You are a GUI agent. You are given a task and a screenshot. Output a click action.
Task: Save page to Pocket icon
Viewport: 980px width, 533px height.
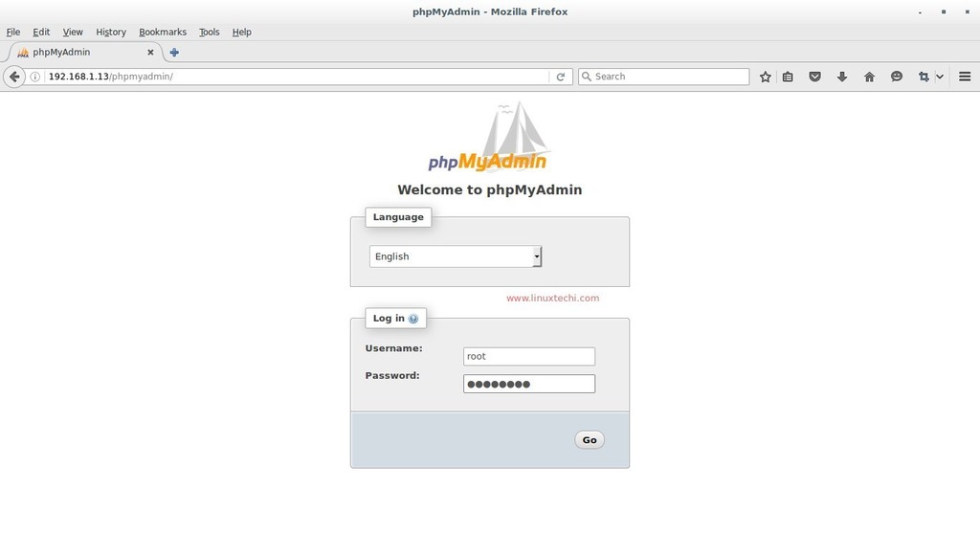815,77
